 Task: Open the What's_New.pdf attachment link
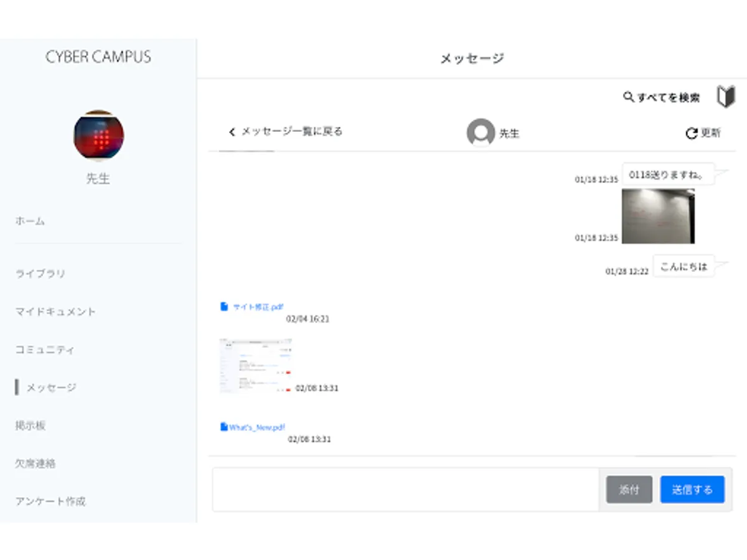pos(257,427)
